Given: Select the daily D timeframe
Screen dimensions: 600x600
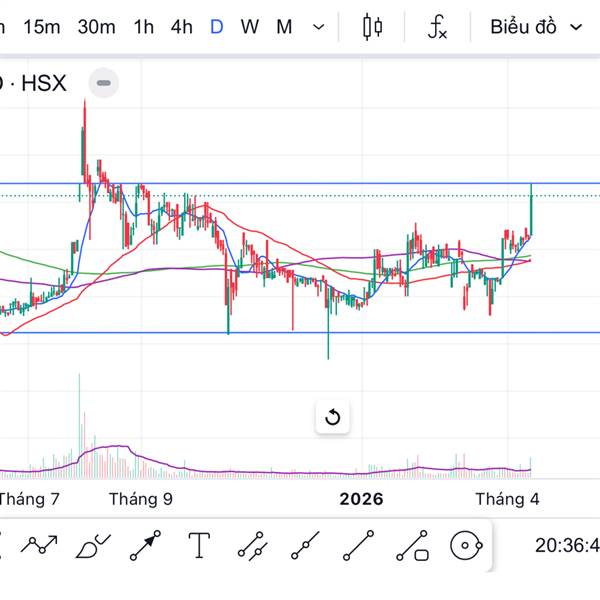Looking at the screenshot, I should pos(217,27).
